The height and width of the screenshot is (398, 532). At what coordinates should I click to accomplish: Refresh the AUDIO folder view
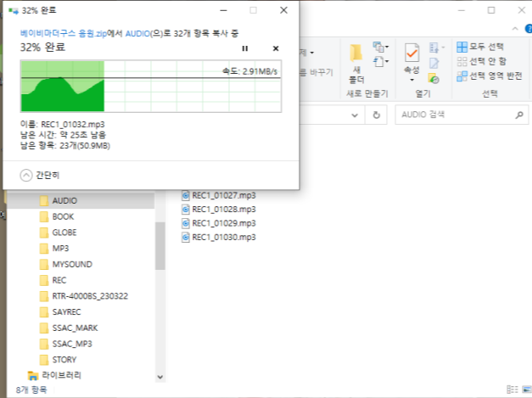click(376, 115)
